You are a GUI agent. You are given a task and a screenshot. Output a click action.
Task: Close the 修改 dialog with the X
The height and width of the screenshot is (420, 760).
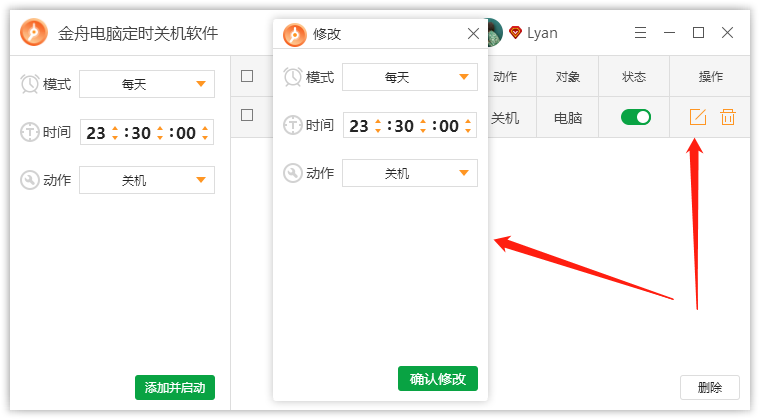pyautogui.click(x=473, y=33)
